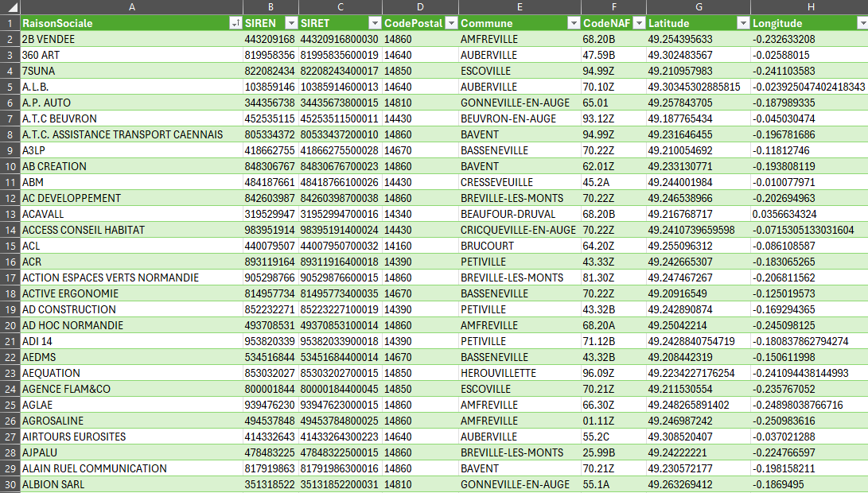Image resolution: width=868 pixels, height=493 pixels.
Task: Select cell containing A.P. AUTO
Action: coord(132,103)
